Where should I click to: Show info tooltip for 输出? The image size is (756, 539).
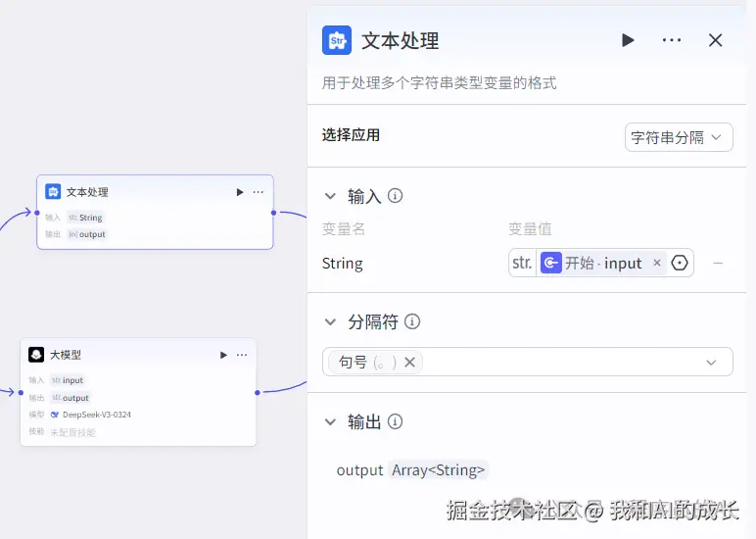(395, 421)
